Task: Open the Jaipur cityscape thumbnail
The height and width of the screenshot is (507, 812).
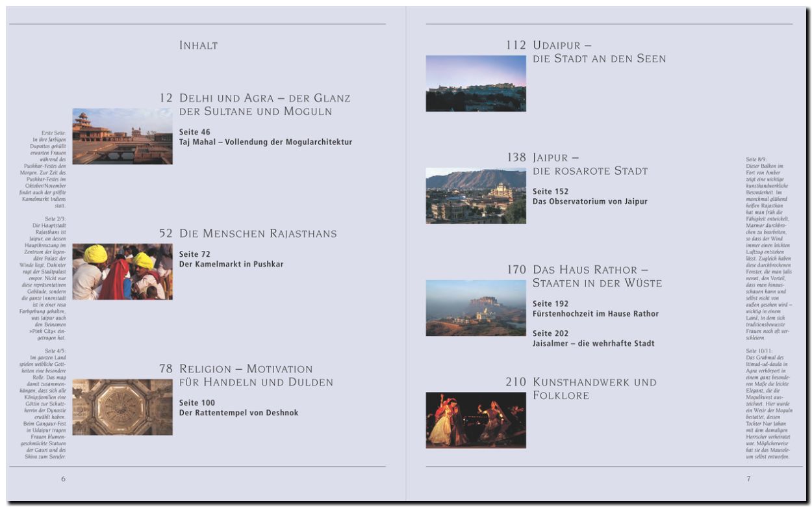Action: coord(476,196)
